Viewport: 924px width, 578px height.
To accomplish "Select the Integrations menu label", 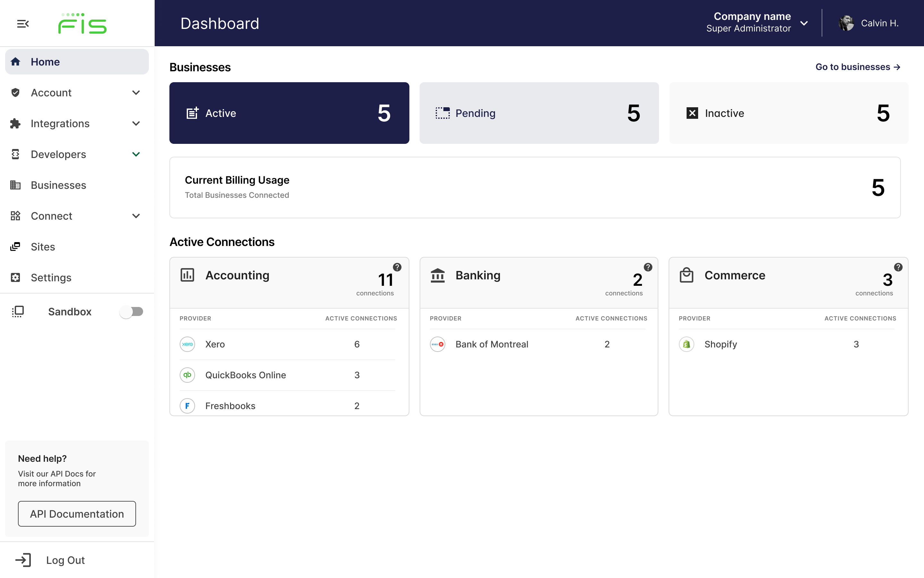I will (x=60, y=124).
